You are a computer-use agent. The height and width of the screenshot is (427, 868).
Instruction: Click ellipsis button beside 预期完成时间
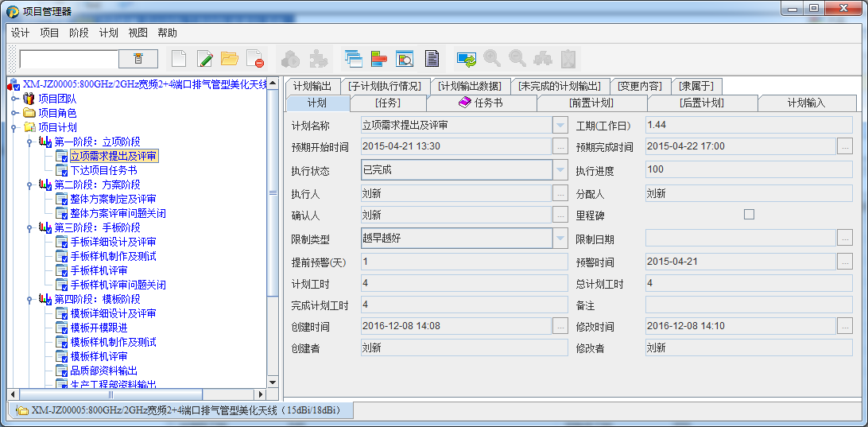[x=845, y=146]
